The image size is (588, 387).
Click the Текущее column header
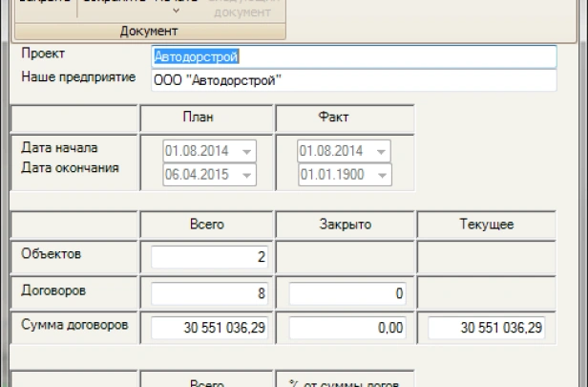click(487, 224)
